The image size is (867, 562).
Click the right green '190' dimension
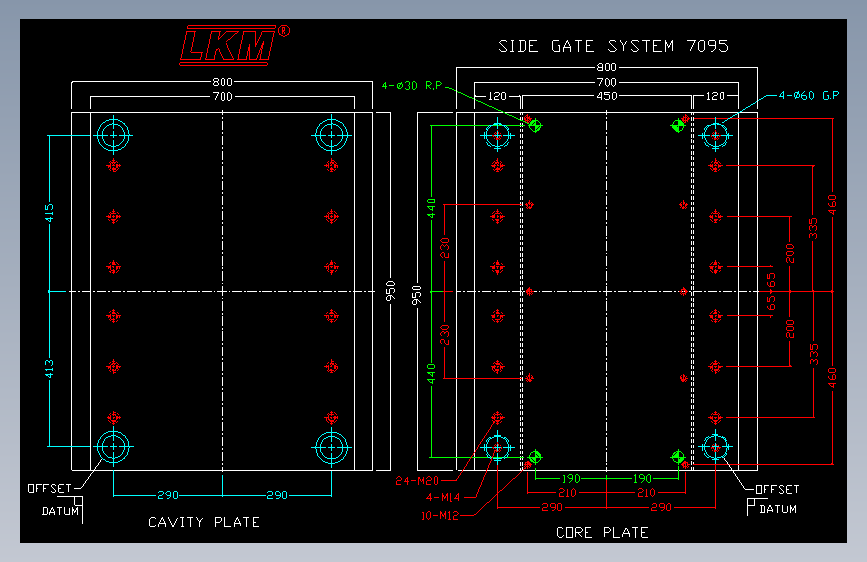642,478
